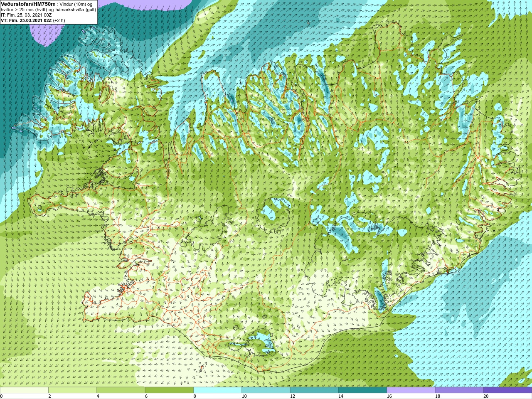Viewport: 532px width, 399px height.
Task: Click the turquoise 10–12 legend swatch
Action: coord(266,390)
